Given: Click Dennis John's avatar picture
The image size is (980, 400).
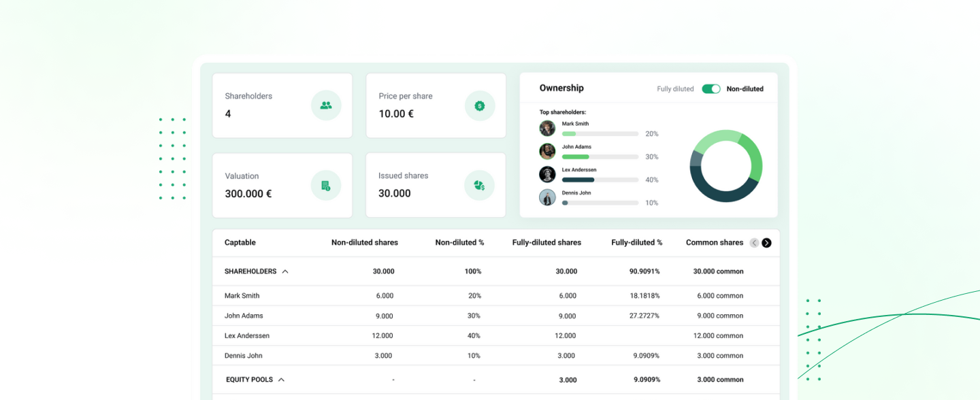Looking at the screenshot, I should (x=547, y=197).
